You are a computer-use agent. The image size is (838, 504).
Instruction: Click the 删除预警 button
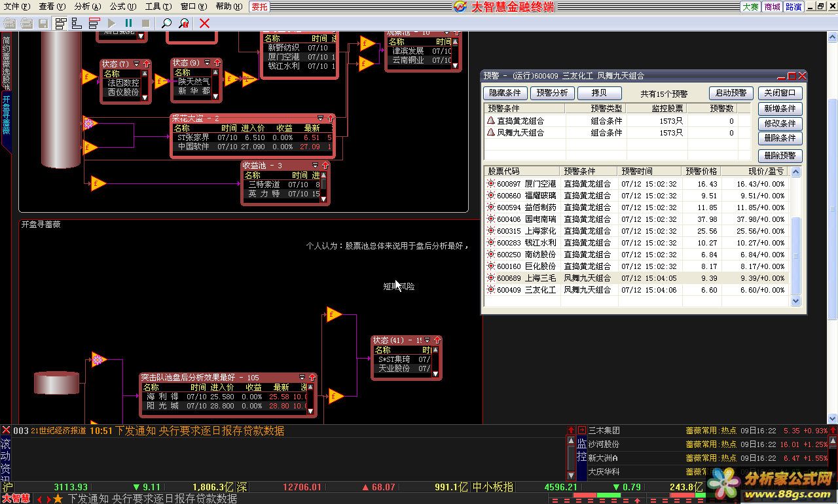point(780,156)
